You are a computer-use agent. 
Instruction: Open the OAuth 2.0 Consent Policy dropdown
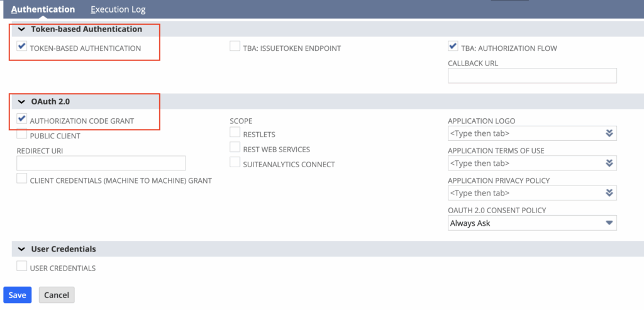pyautogui.click(x=532, y=223)
